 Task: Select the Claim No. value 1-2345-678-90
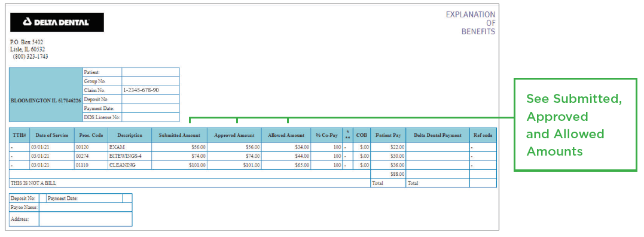[141, 90]
